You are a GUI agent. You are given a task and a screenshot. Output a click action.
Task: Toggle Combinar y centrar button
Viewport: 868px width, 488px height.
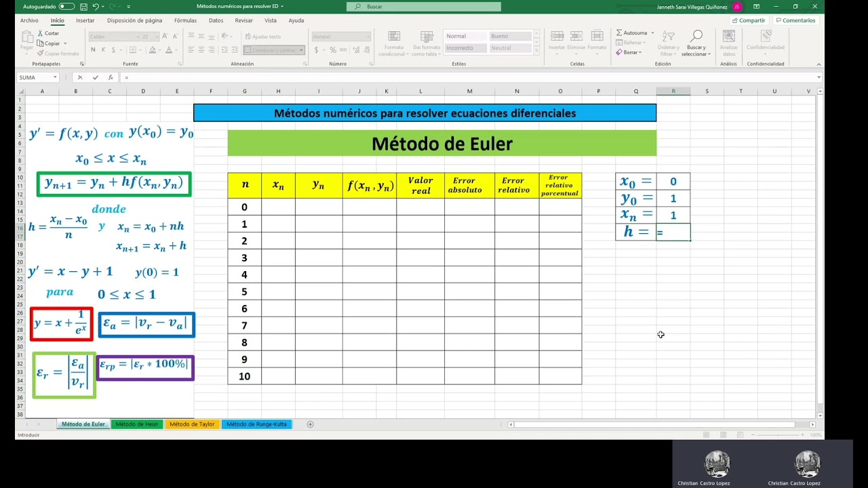click(x=274, y=49)
